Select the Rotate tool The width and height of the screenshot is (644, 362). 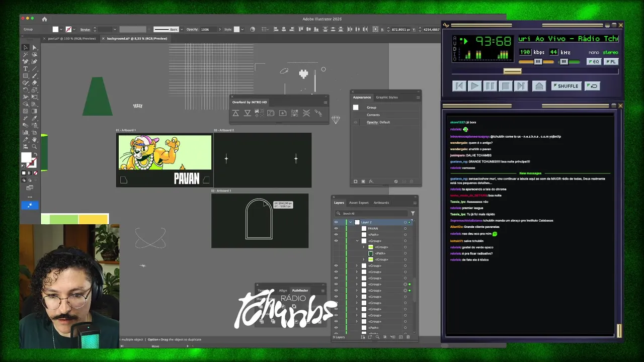25,89
